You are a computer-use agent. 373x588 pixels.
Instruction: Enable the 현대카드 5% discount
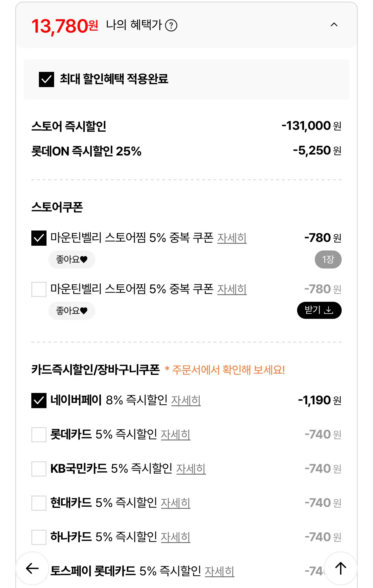(39, 503)
